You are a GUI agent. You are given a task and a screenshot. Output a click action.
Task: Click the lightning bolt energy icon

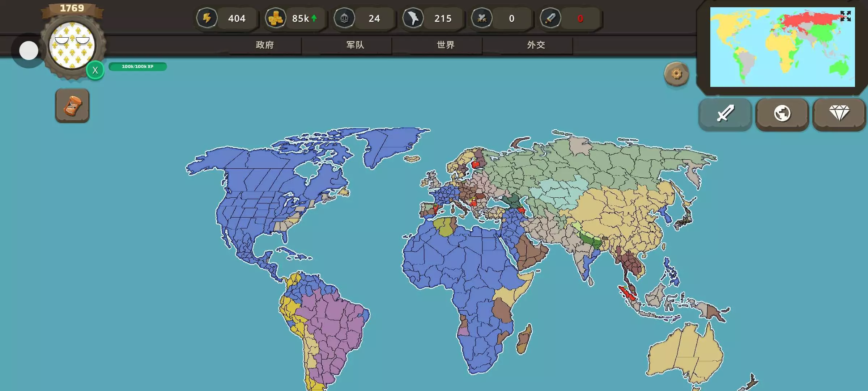(x=207, y=18)
